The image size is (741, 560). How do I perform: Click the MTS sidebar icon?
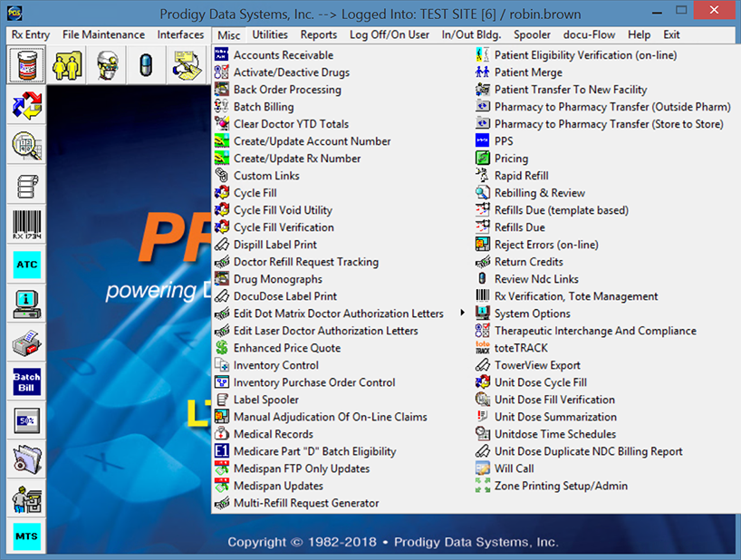(x=26, y=536)
